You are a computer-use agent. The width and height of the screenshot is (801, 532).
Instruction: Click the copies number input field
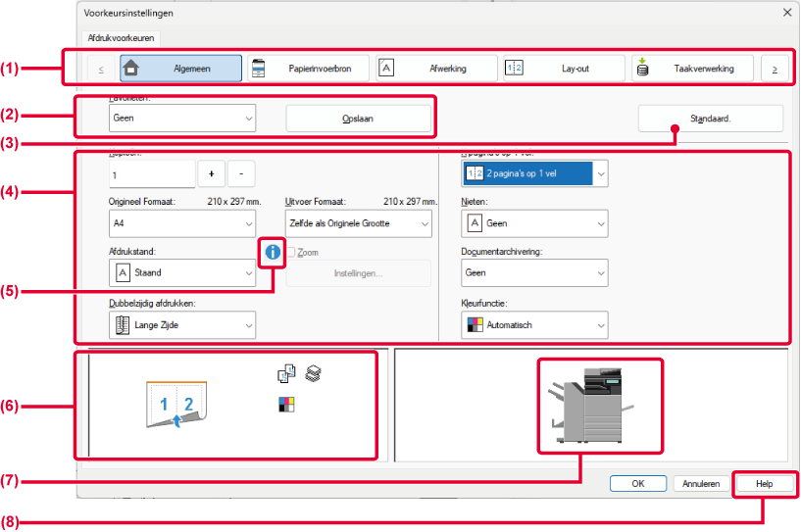152,173
